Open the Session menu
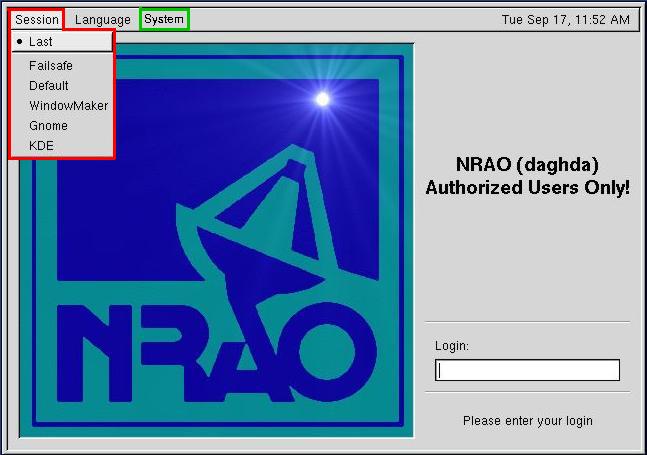Viewport: 647px width, 455px height. [x=37, y=19]
